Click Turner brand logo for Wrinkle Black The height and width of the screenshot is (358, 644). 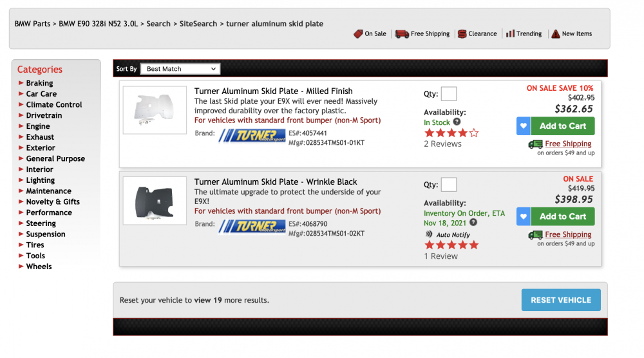point(252,226)
